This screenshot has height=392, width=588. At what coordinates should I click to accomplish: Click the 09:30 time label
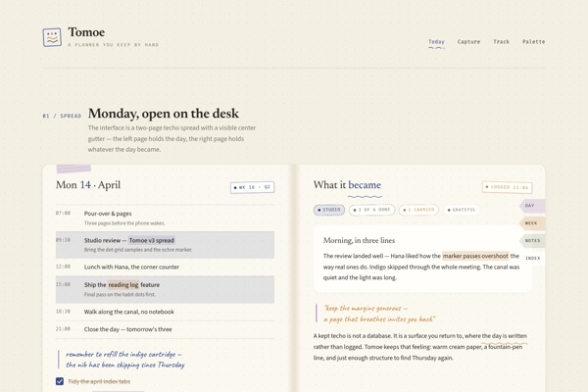[x=63, y=240]
